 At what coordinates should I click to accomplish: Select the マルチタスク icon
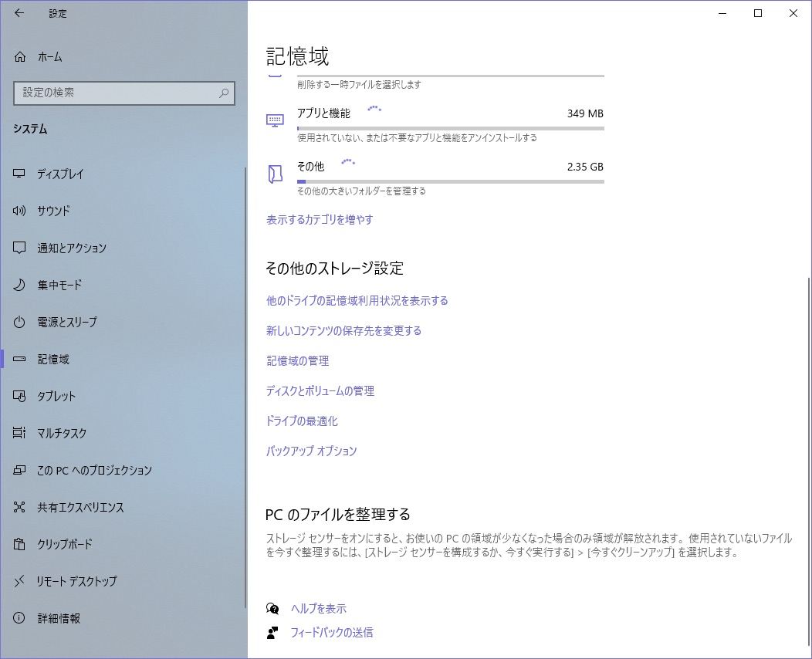pos(19,433)
